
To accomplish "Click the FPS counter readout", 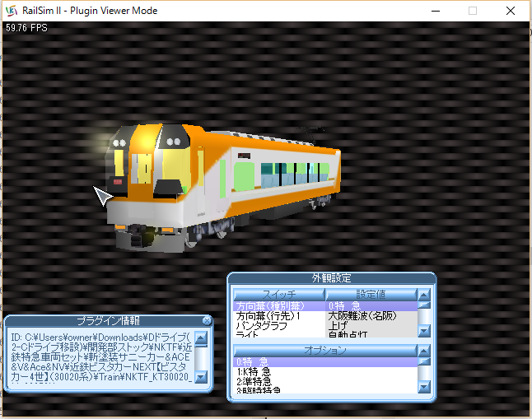I will point(26,28).
